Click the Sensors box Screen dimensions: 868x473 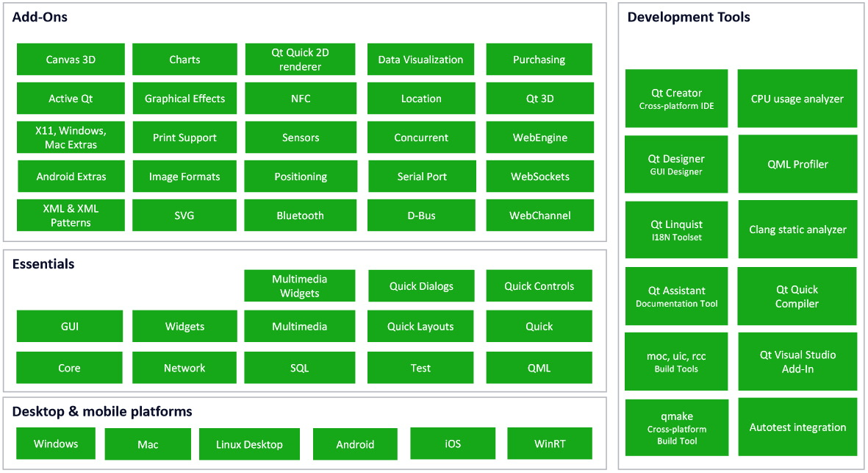tap(301, 138)
